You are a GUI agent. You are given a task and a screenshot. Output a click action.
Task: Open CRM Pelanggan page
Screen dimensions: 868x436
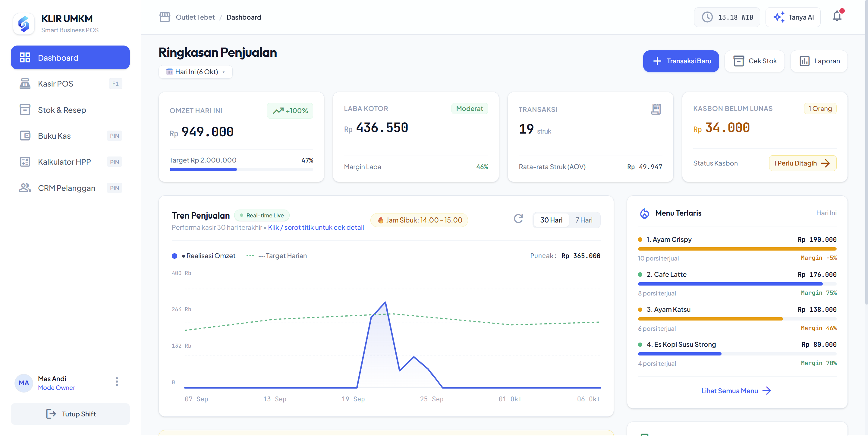pyautogui.click(x=70, y=188)
